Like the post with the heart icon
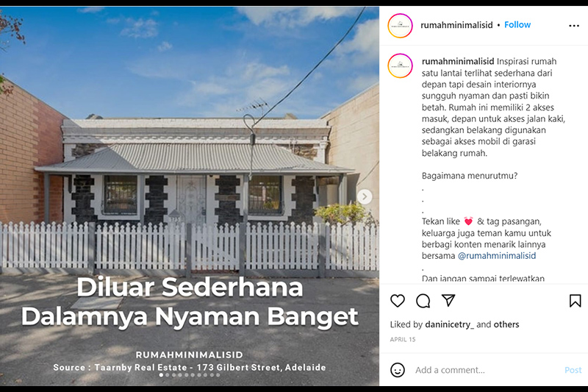 pyautogui.click(x=398, y=301)
